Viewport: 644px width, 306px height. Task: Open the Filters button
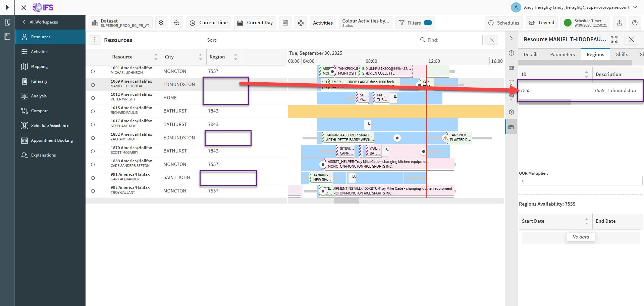415,23
